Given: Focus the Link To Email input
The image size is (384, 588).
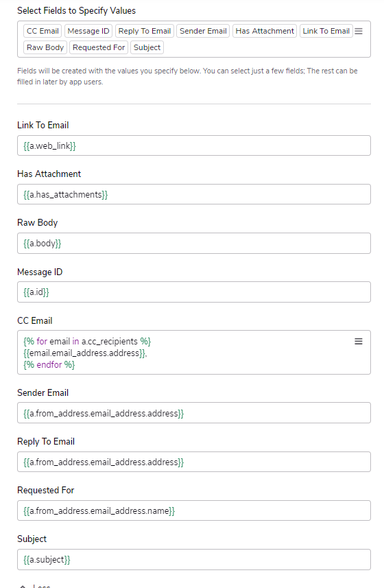Looking at the screenshot, I should coord(194,145).
